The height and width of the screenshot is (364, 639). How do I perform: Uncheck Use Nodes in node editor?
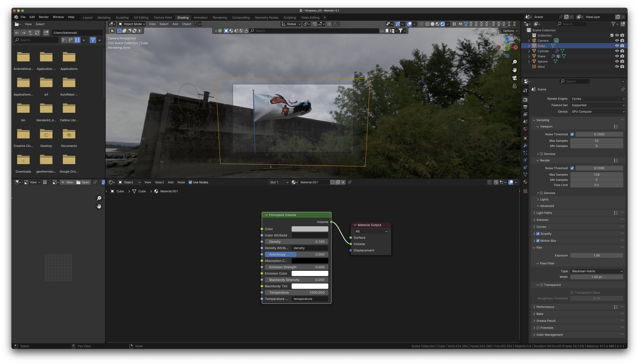coord(190,182)
